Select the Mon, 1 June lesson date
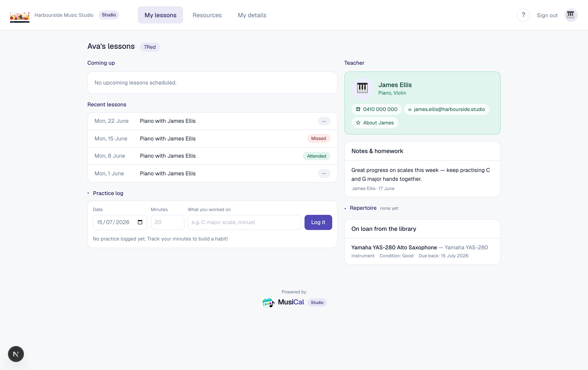The height and width of the screenshot is (370, 588). [109, 173]
